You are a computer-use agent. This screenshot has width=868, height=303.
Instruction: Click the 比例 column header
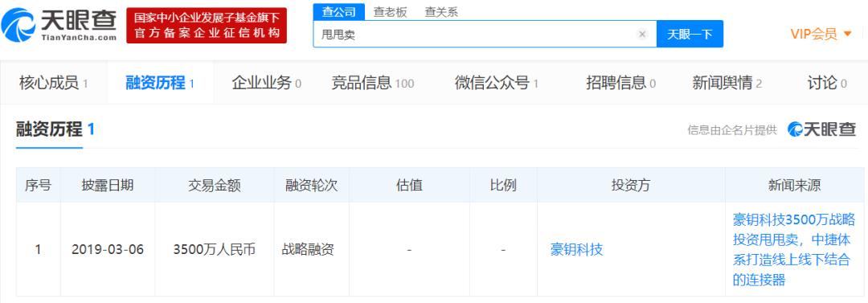coord(503,185)
